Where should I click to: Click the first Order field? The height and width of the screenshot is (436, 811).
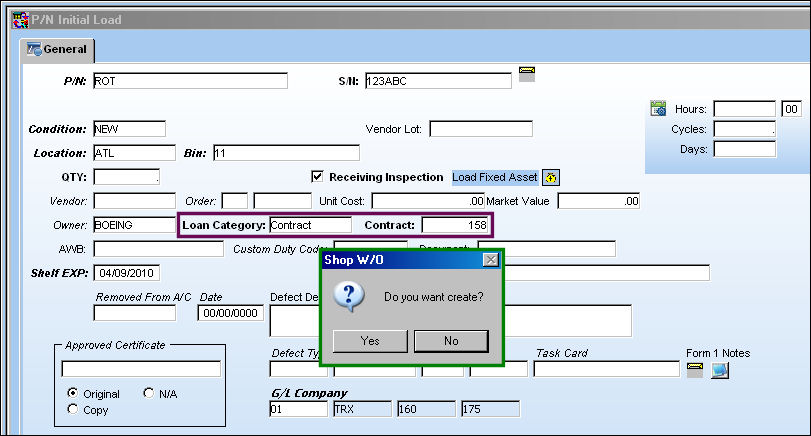(x=235, y=201)
